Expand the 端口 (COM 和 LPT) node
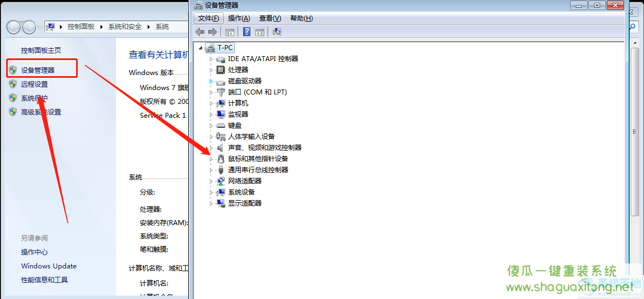The width and height of the screenshot is (644, 299). pos(211,93)
